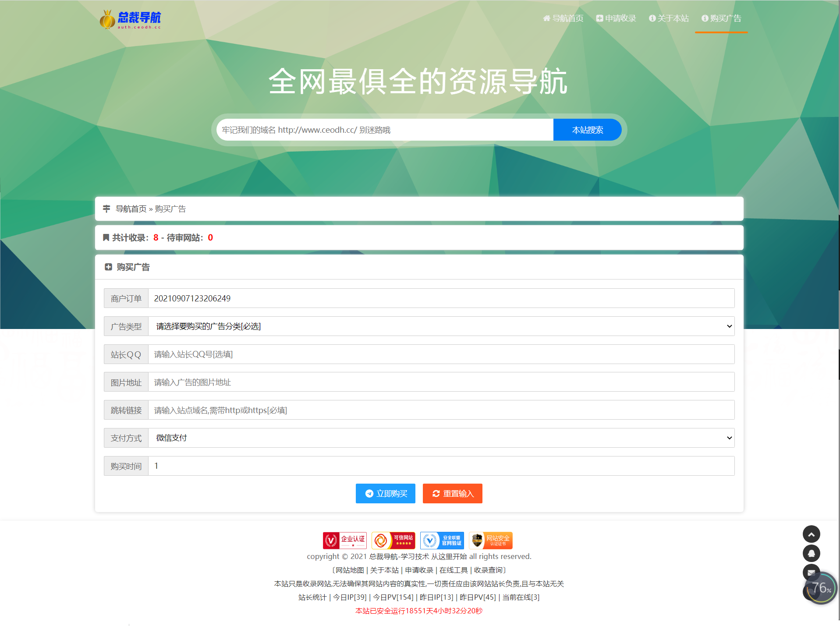
Task: Open the 在线工具 footer link
Action: (x=454, y=570)
